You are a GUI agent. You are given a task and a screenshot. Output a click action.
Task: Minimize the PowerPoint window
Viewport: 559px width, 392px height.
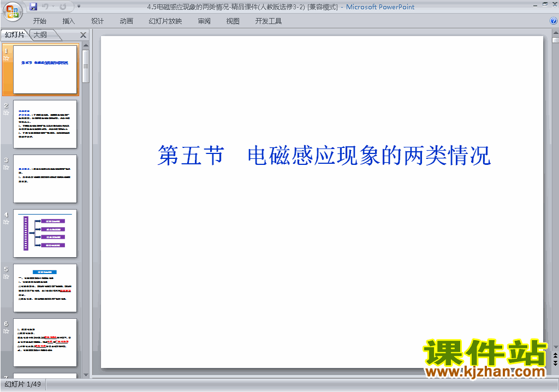pos(535,5)
